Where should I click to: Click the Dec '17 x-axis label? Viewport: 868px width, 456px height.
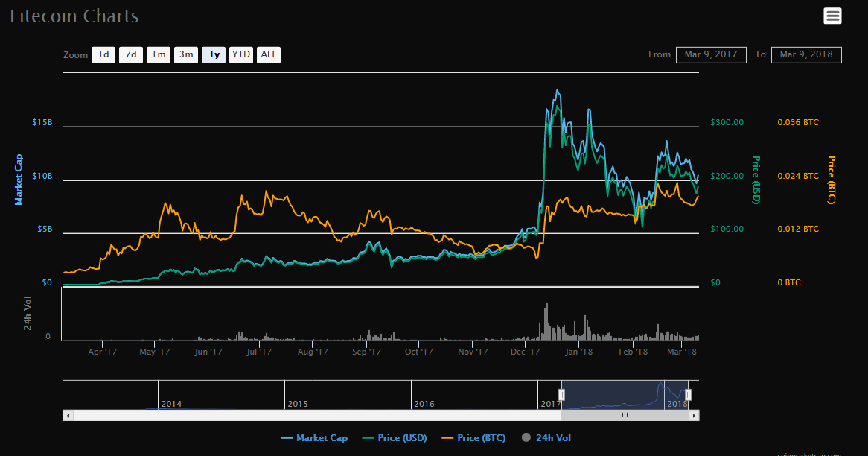[525, 352]
